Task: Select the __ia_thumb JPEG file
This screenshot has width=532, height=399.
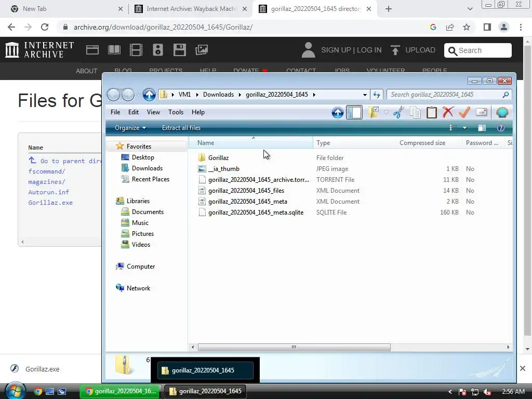Action: pos(223,169)
